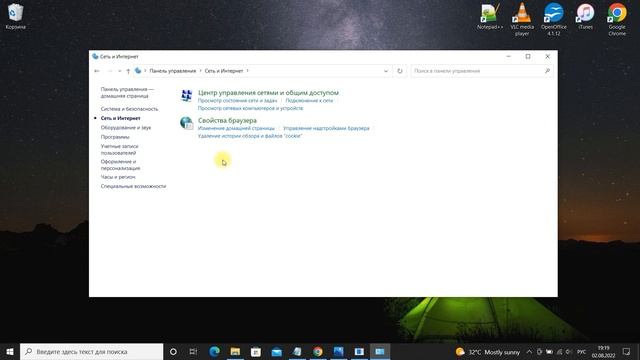
Task: Launch the Google Chrome desktop shortcut
Action: click(617, 19)
